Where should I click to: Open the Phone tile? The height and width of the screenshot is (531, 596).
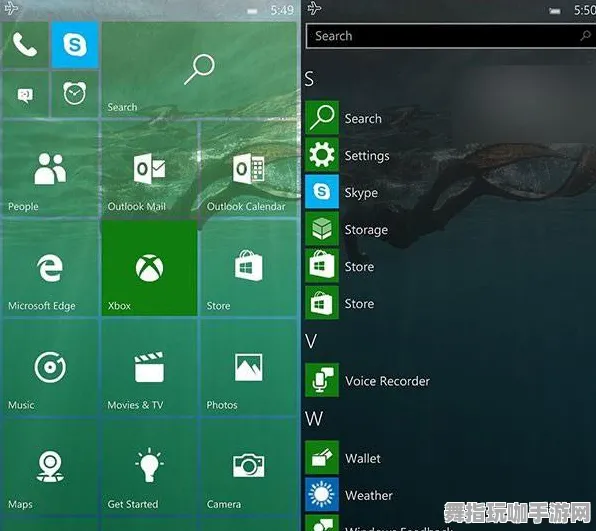click(25, 45)
